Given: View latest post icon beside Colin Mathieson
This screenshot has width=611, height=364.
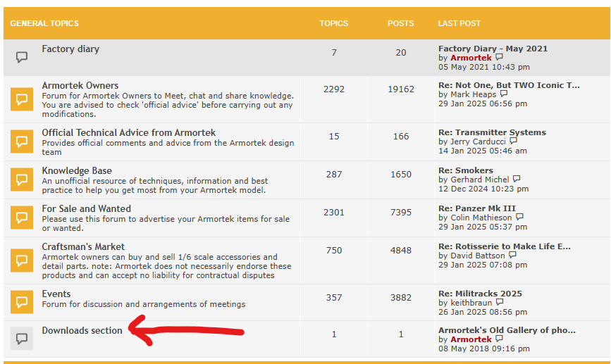Looking at the screenshot, I should (x=519, y=217).
